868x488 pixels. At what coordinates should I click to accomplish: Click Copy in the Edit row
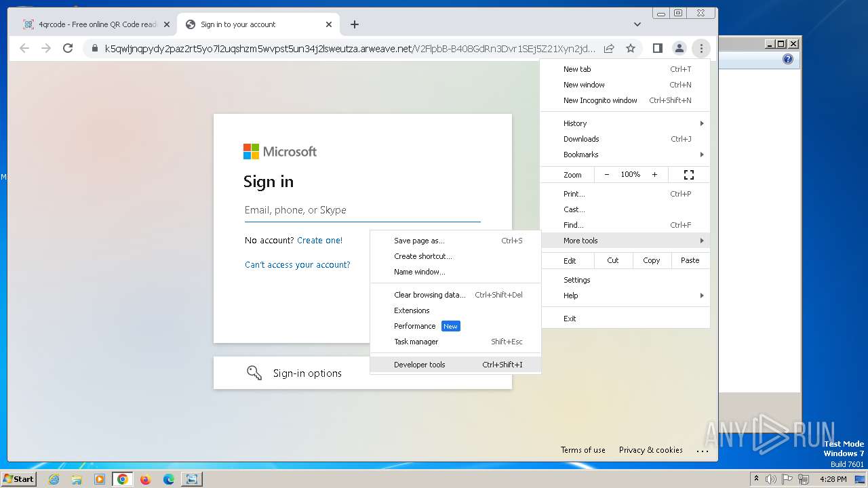[x=652, y=260]
